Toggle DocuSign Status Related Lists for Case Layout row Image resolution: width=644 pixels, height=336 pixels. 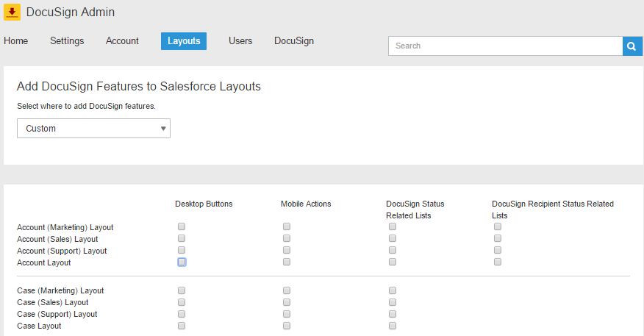(393, 326)
